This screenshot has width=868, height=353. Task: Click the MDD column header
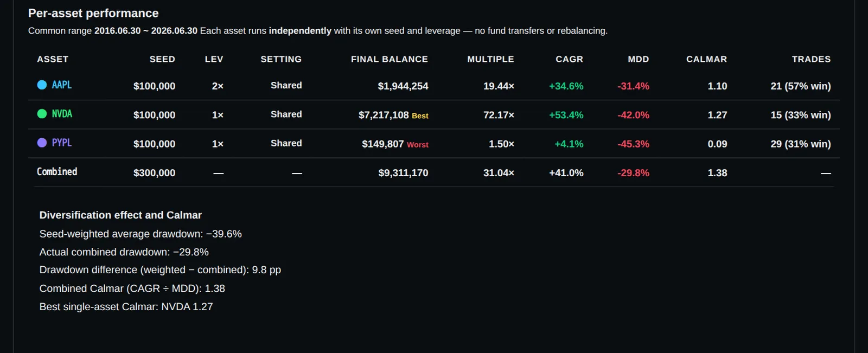tap(639, 59)
